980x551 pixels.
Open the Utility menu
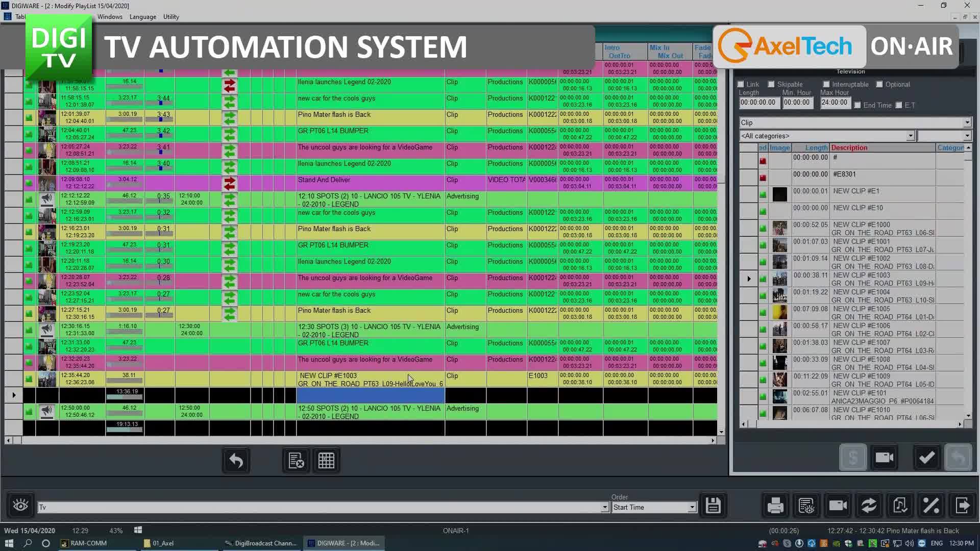point(171,17)
